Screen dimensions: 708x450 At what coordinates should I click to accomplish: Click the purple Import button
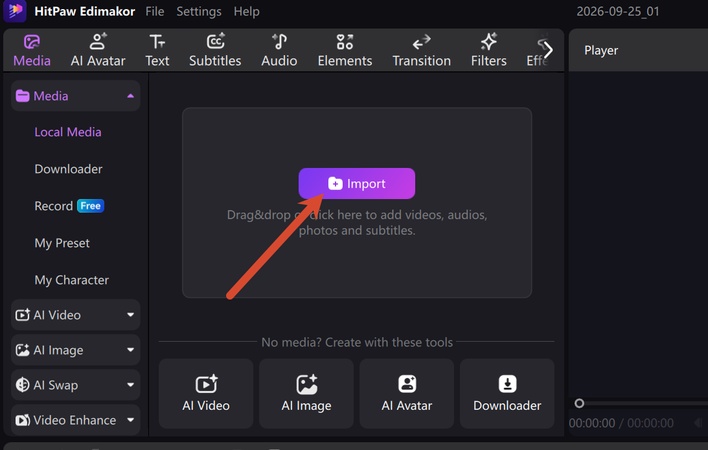pos(357,183)
